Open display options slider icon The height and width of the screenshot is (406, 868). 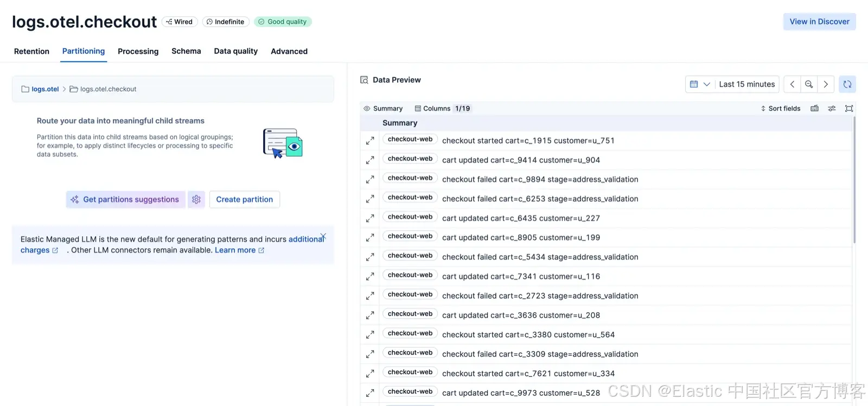point(832,108)
